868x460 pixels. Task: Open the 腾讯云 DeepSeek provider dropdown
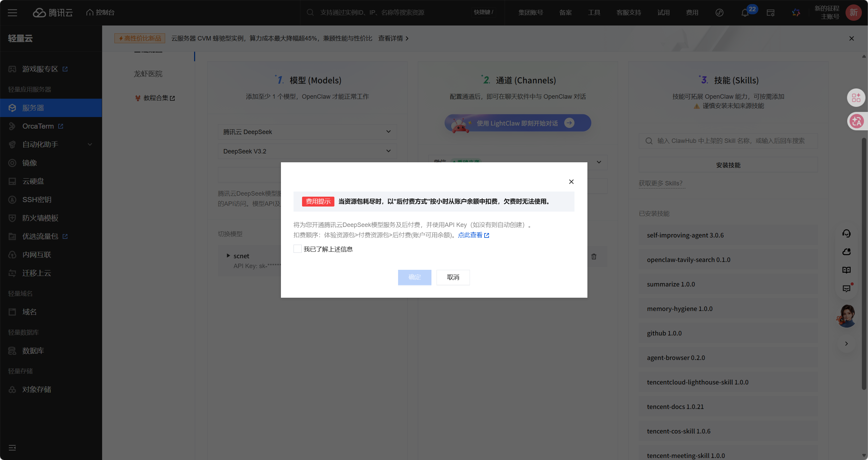307,132
